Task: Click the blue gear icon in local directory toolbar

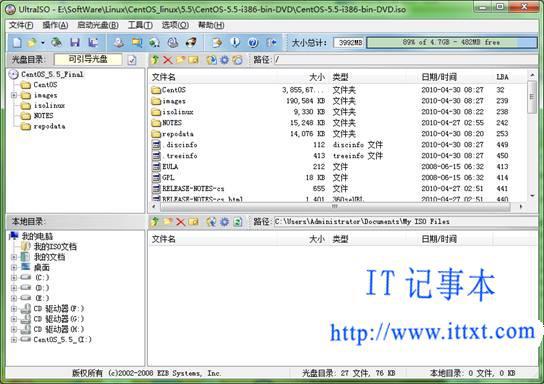Action: [224, 221]
